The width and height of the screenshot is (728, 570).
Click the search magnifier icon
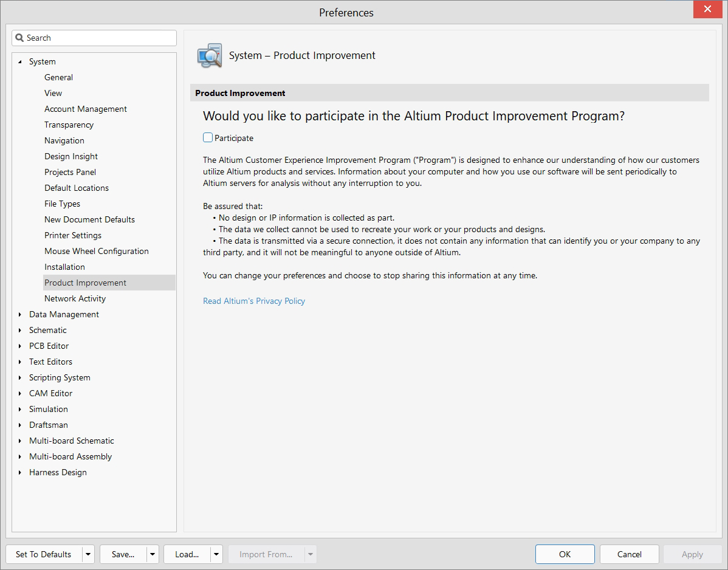tap(19, 38)
